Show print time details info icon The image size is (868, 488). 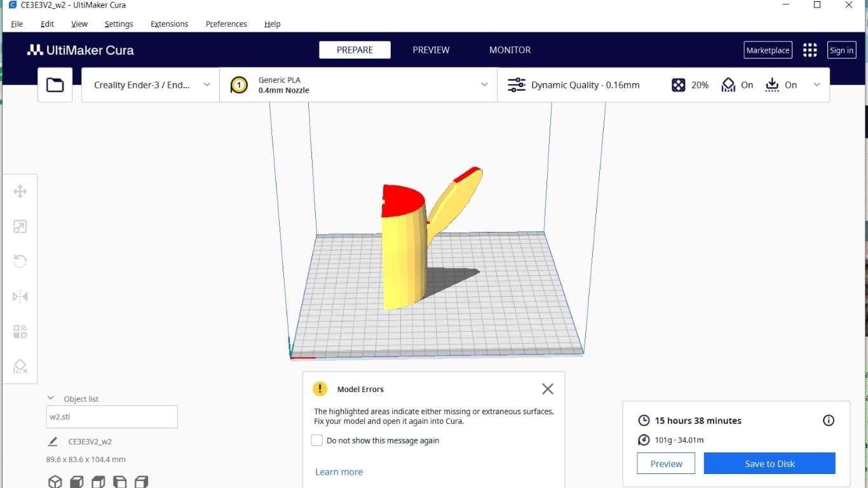click(x=829, y=420)
